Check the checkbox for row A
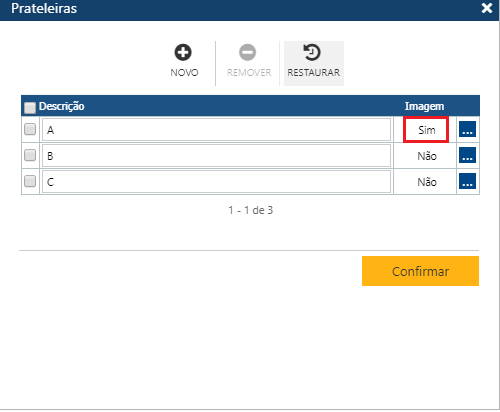 click(x=30, y=129)
